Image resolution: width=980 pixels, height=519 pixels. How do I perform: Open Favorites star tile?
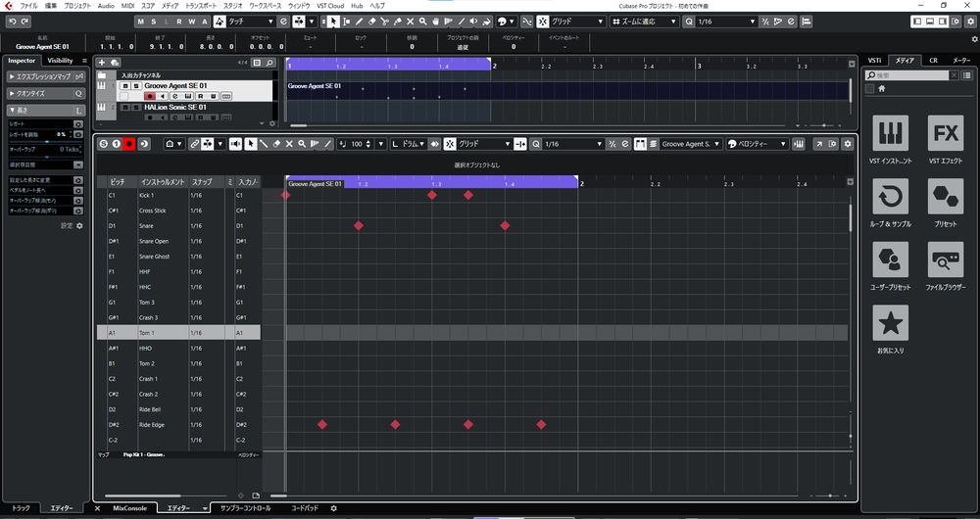click(x=891, y=323)
